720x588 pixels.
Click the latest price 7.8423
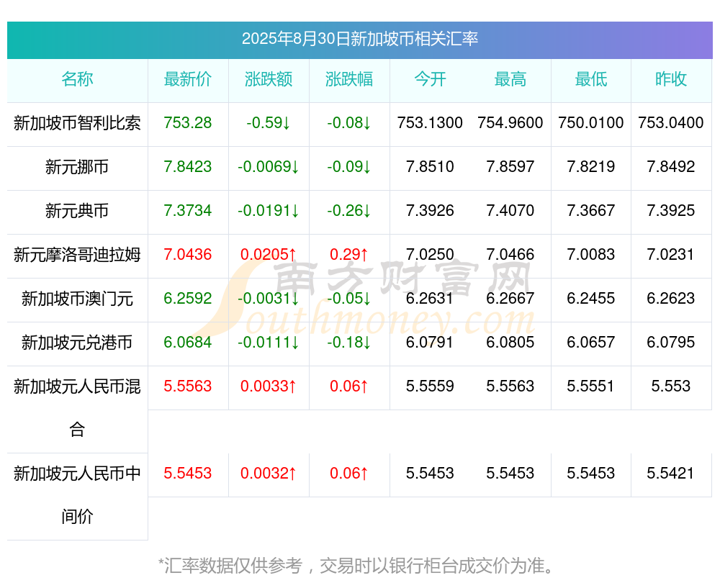click(188, 167)
